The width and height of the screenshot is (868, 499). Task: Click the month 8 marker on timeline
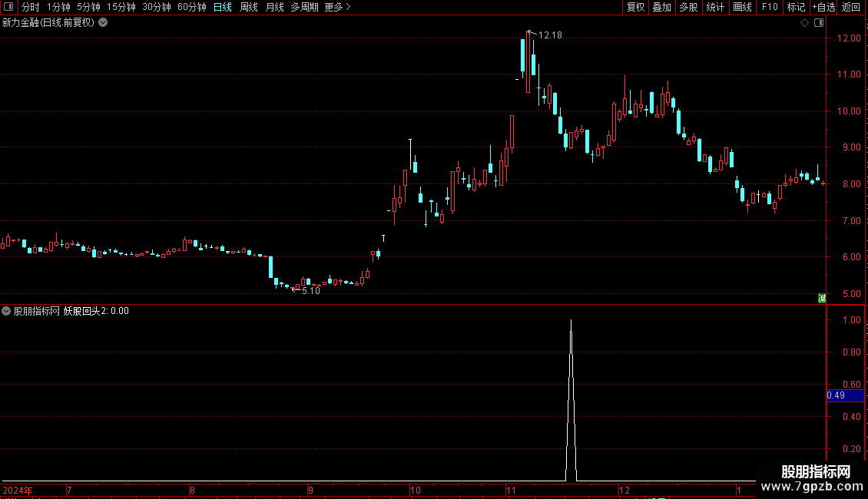pos(192,490)
